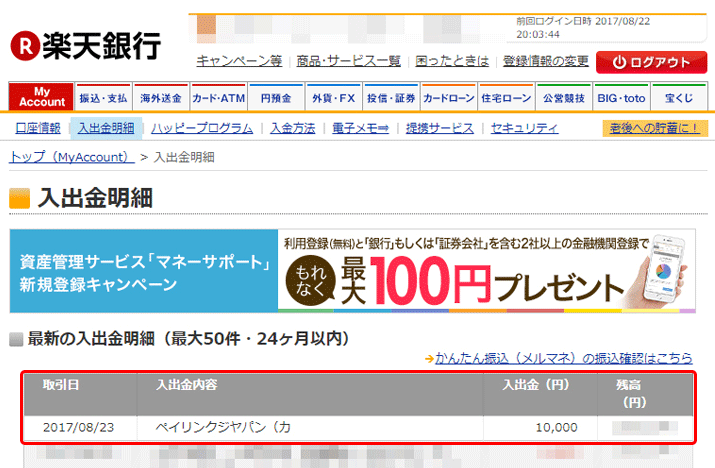This screenshot has width=715, height=468.
Task: Click the Rakuten Bank logo
Action: (x=85, y=44)
